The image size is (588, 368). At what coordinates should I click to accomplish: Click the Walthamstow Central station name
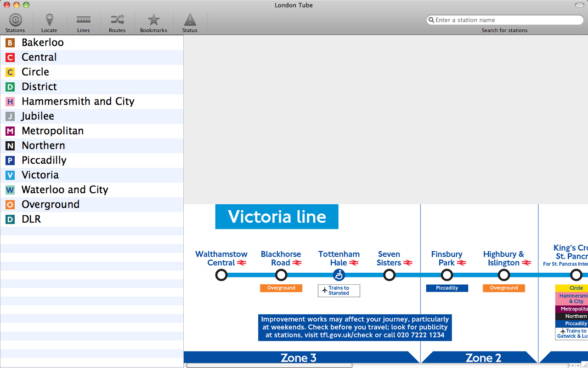click(x=221, y=259)
